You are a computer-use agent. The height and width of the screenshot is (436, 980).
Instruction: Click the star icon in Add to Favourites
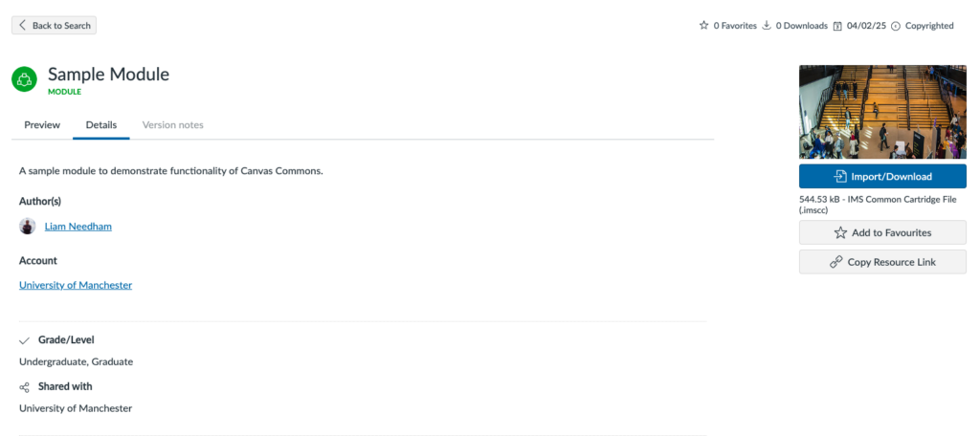pyautogui.click(x=840, y=232)
